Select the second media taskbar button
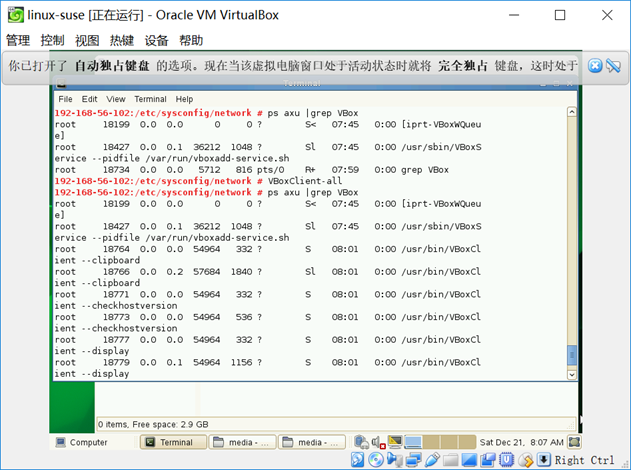 pos(312,442)
